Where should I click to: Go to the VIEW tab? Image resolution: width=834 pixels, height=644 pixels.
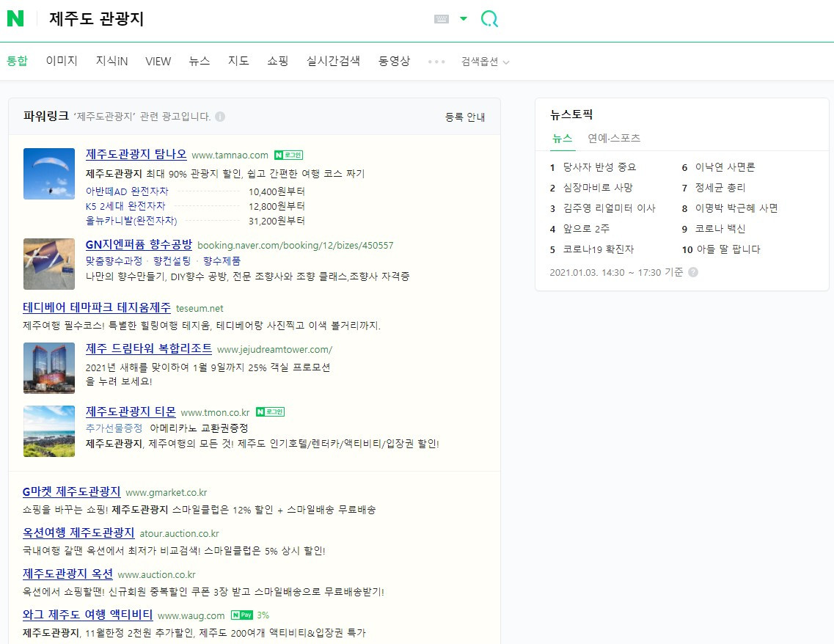tap(158, 61)
